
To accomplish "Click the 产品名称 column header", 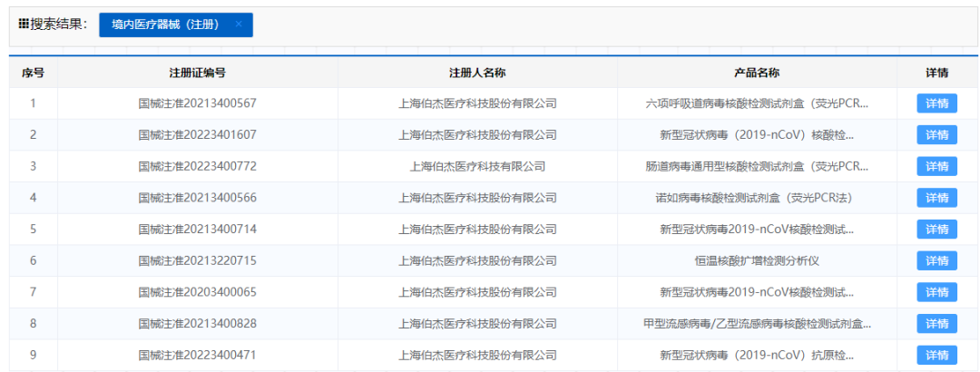I will click(757, 73).
